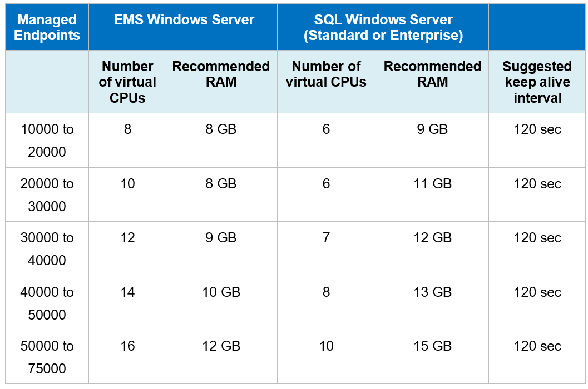Click the 10000 to 20000 endpoints cell
Viewport: 588px width, 389px height.
47,141
